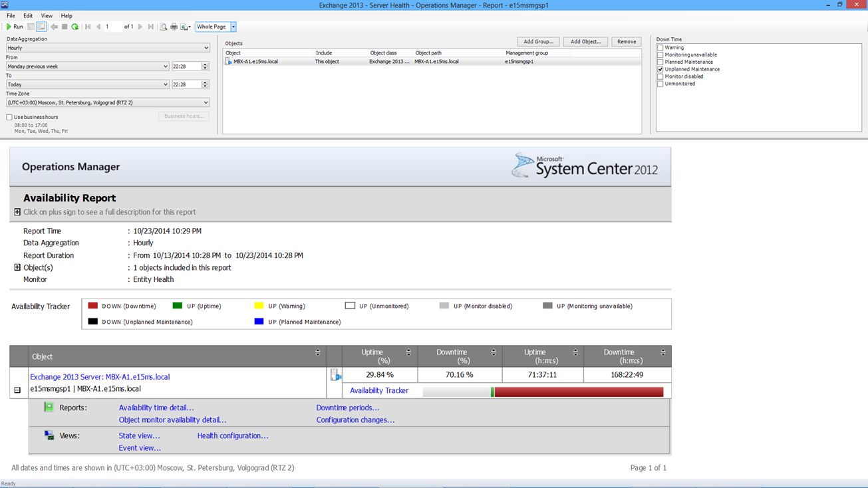Click the gray segment of availability tracker bar
The image size is (868, 488).
(x=456, y=392)
